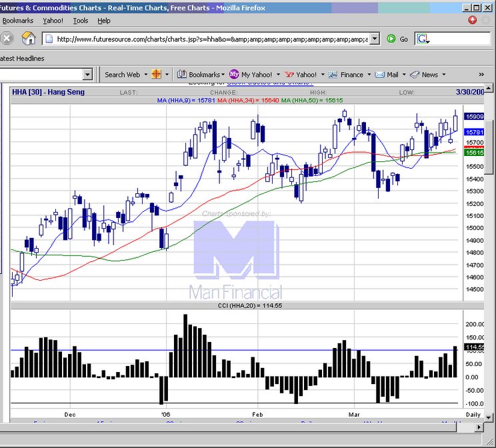Click the Google search engine icon

[x=423, y=39]
